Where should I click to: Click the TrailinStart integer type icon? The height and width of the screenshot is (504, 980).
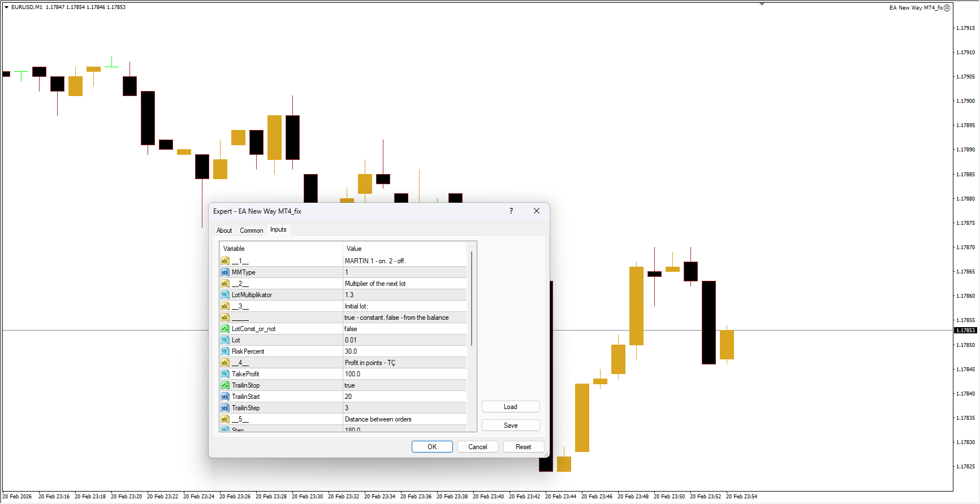tap(225, 397)
